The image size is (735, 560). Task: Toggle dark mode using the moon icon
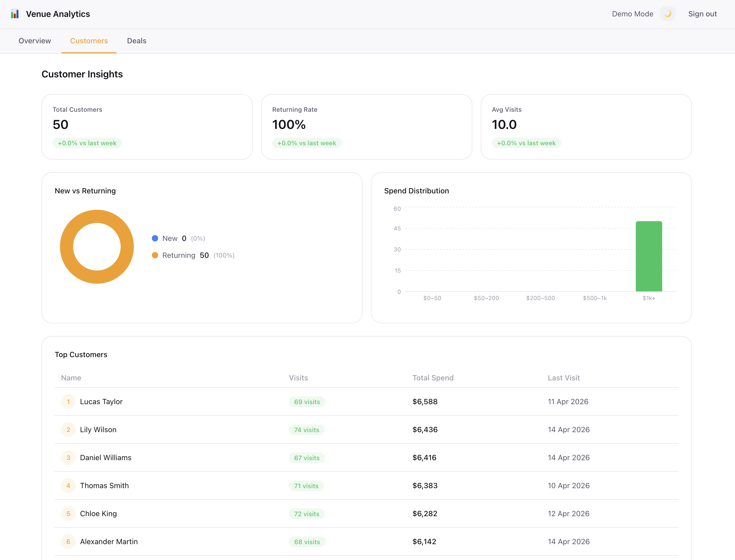pyautogui.click(x=667, y=14)
